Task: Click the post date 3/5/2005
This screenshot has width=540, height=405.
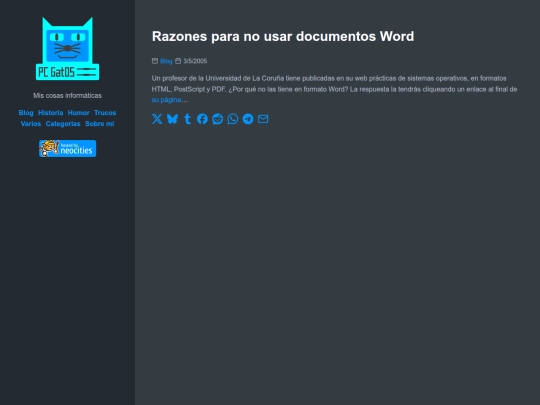Action: click(x=195, y=61)
